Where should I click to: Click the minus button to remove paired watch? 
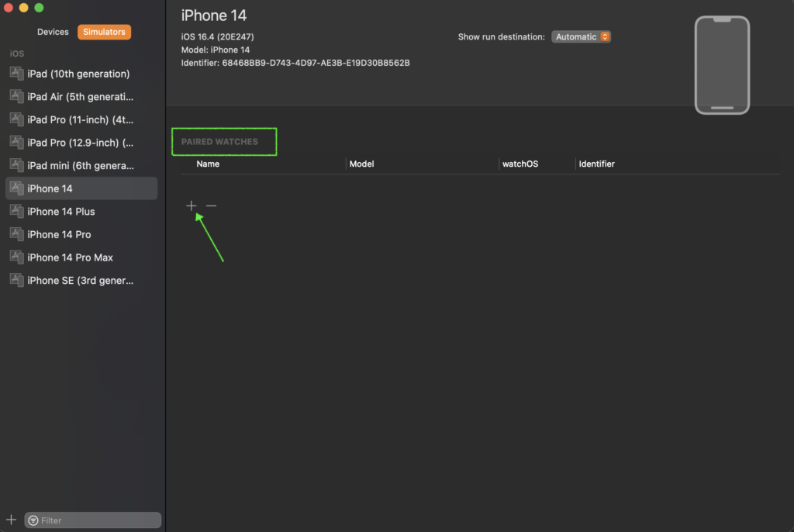[x=211, y=206]
